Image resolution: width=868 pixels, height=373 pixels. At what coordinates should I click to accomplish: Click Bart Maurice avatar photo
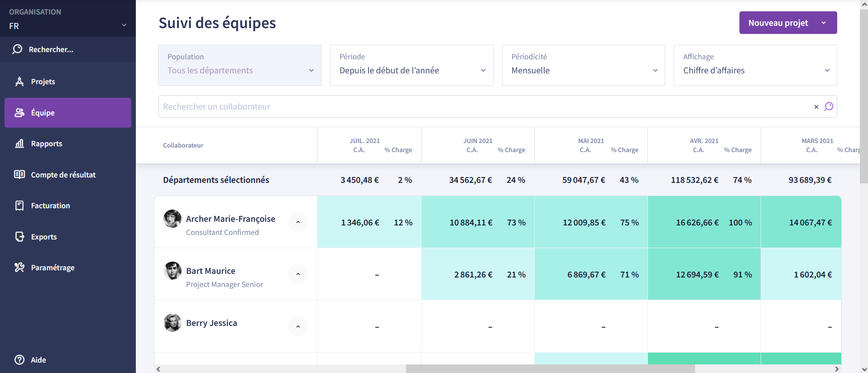173,271
